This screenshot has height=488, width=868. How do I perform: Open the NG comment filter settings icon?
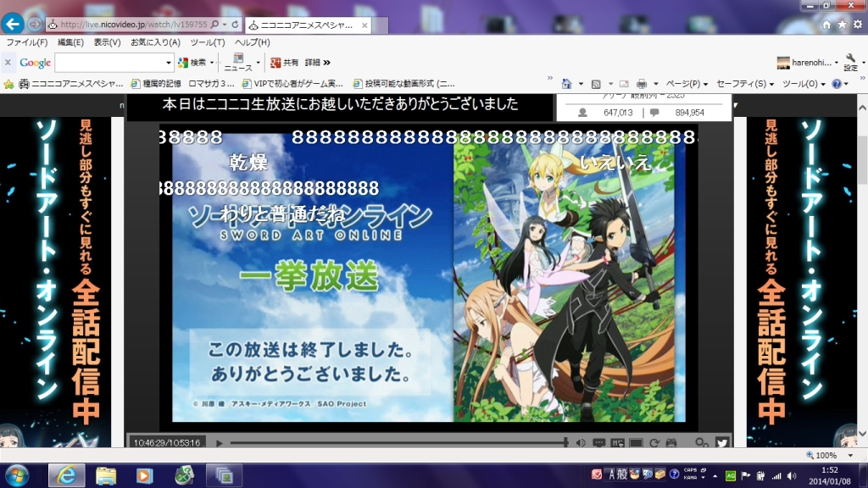617,442
